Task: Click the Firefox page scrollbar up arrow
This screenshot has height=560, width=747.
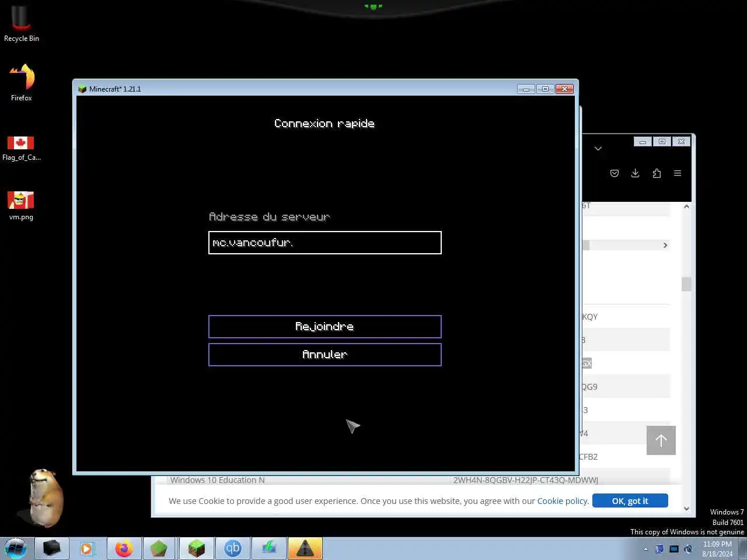Action: pos(686,206)
